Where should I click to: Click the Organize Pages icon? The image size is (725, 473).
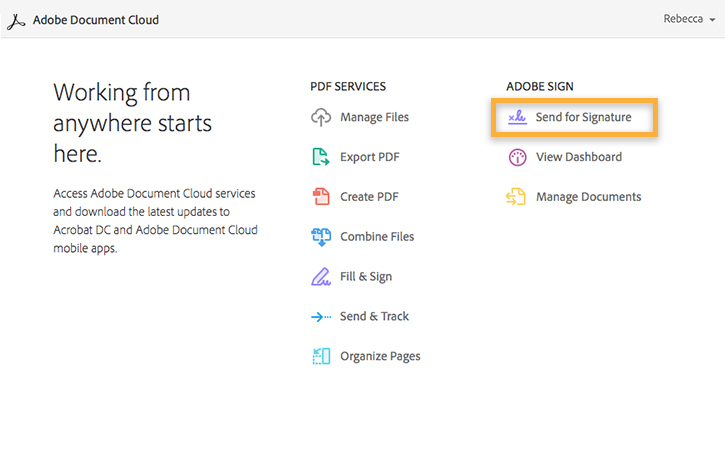[321, 356]
